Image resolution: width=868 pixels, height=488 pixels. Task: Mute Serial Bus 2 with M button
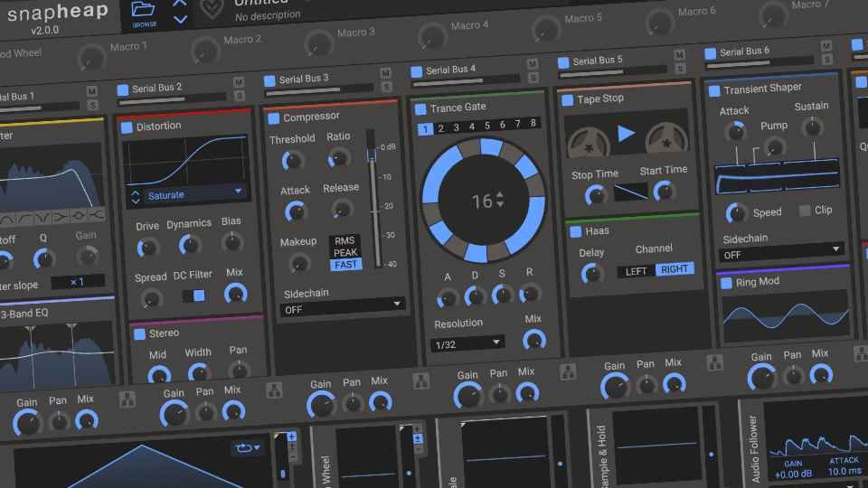pos(239,82)
